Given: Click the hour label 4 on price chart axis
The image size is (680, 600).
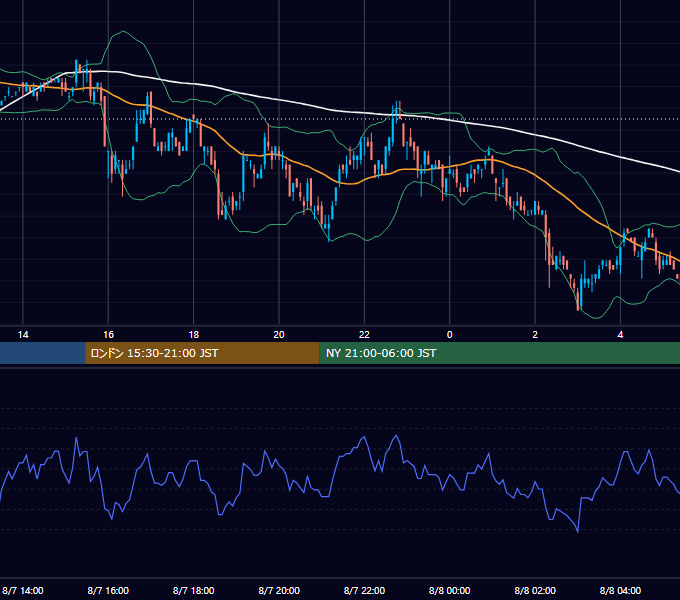Looking at the screenshot, I should pos(621,334).
